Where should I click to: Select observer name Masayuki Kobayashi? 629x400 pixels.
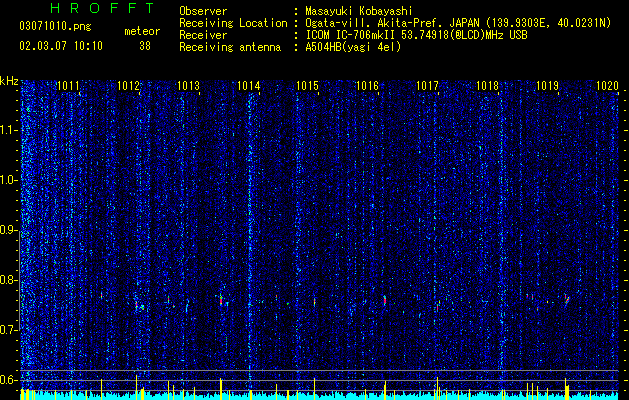click(359, 11)
